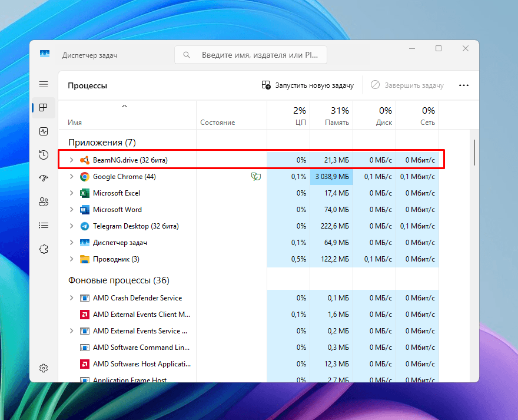Expand the Microsoft Word process group

71,210
